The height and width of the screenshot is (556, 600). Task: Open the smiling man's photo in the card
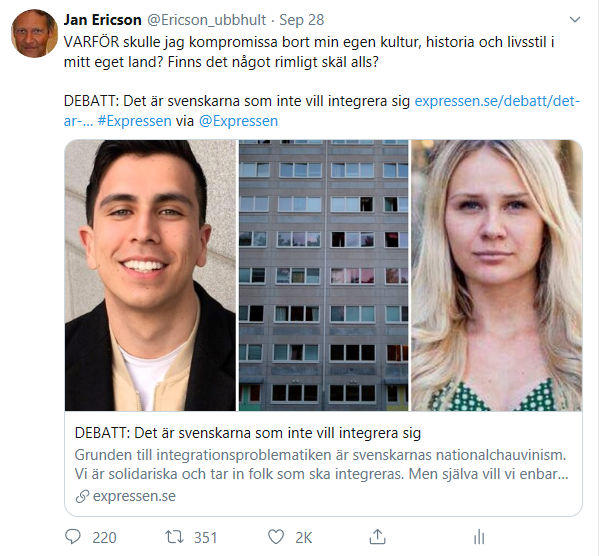(150, 276)
